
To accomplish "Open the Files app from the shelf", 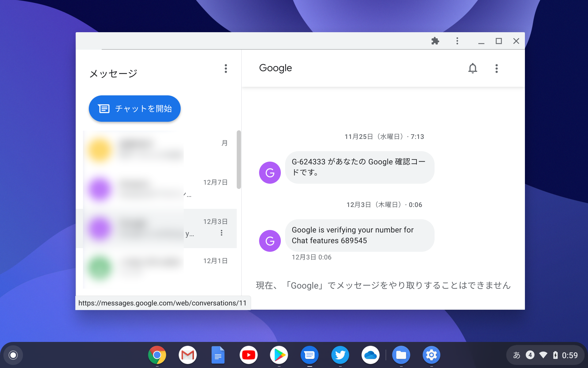I will click(x=401, y=355).
